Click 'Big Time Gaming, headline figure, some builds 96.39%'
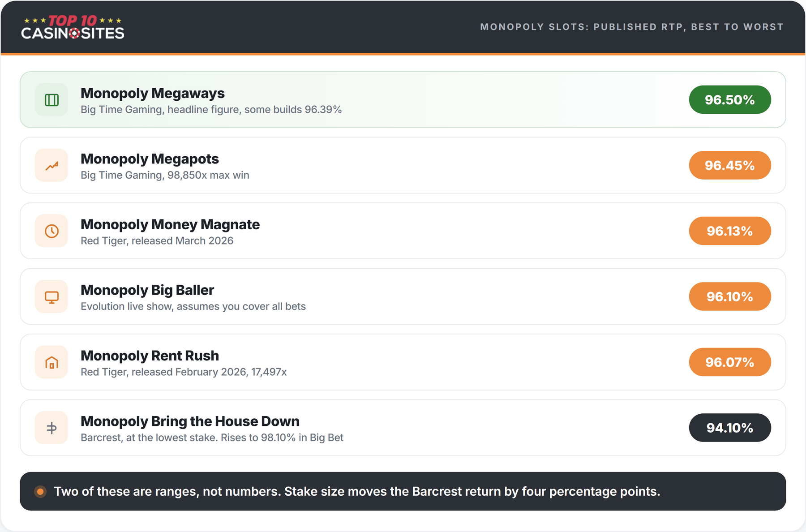The image size is (806, 532). pyautogui.click(x=211, y=110)
